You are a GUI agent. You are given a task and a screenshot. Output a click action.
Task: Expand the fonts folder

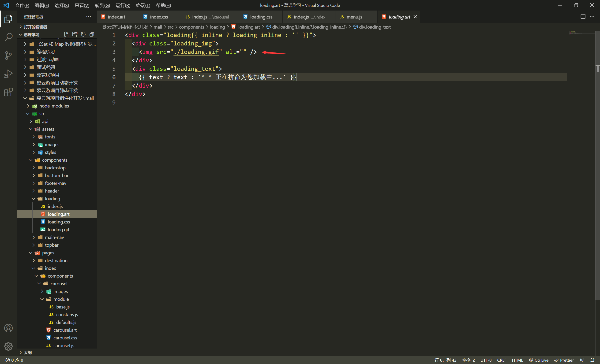tap(50, 137)
